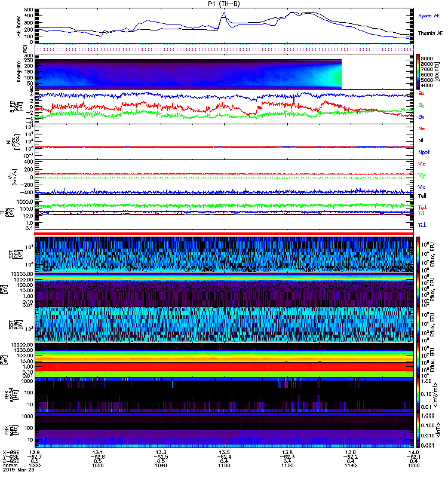Click the "hhmm" row label
This screenshot has height=478, width=448.
pos(10,465)
